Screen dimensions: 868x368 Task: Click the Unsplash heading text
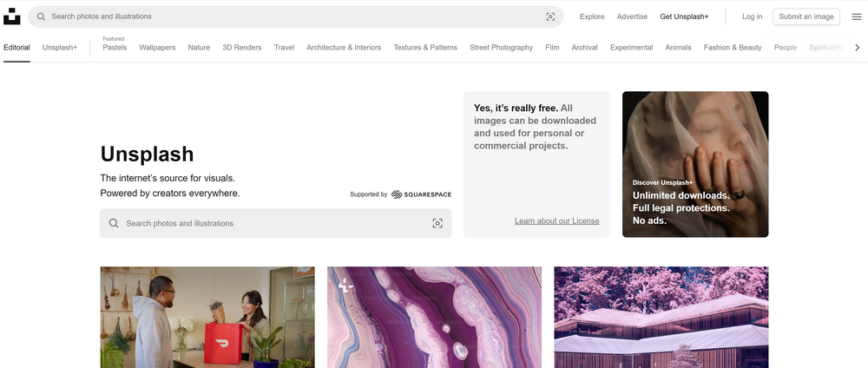click(x=148, y=154)
